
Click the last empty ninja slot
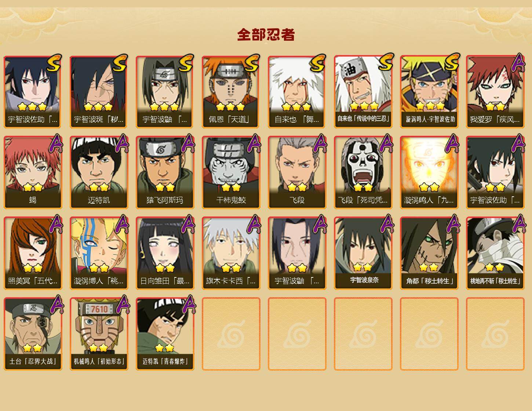[495, 334]
